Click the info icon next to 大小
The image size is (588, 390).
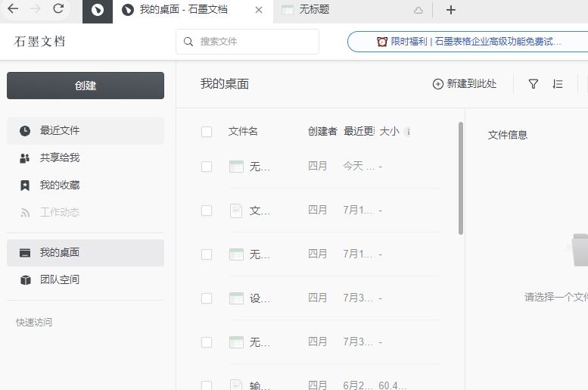(x=408, y=132)
